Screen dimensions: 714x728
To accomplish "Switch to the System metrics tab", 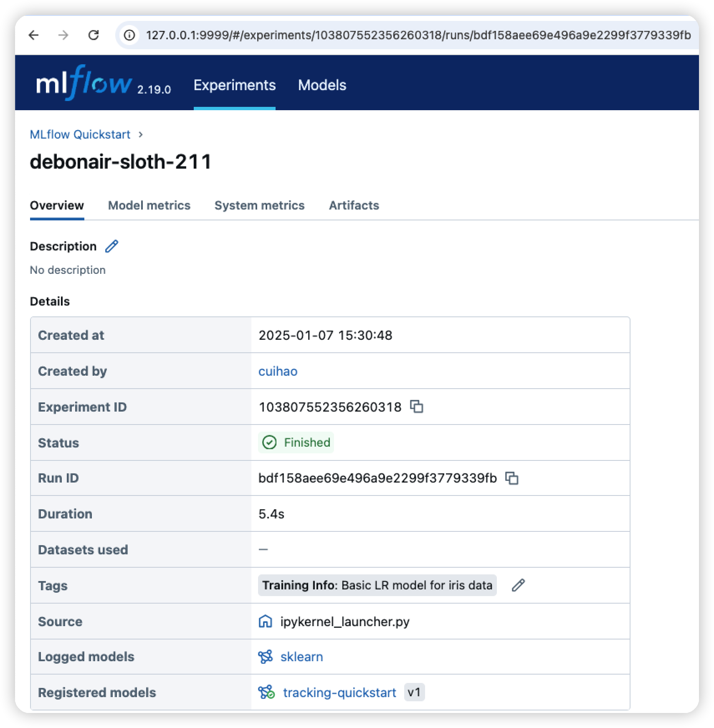I will point(259,205).
